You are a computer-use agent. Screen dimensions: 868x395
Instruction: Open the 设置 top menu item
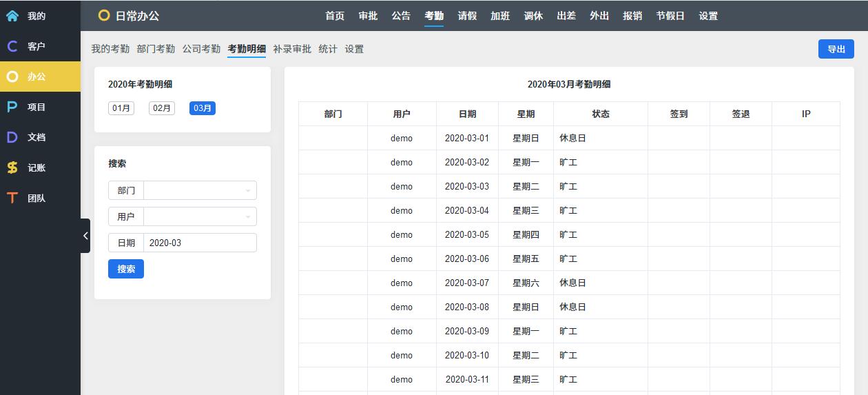point(708,16)
